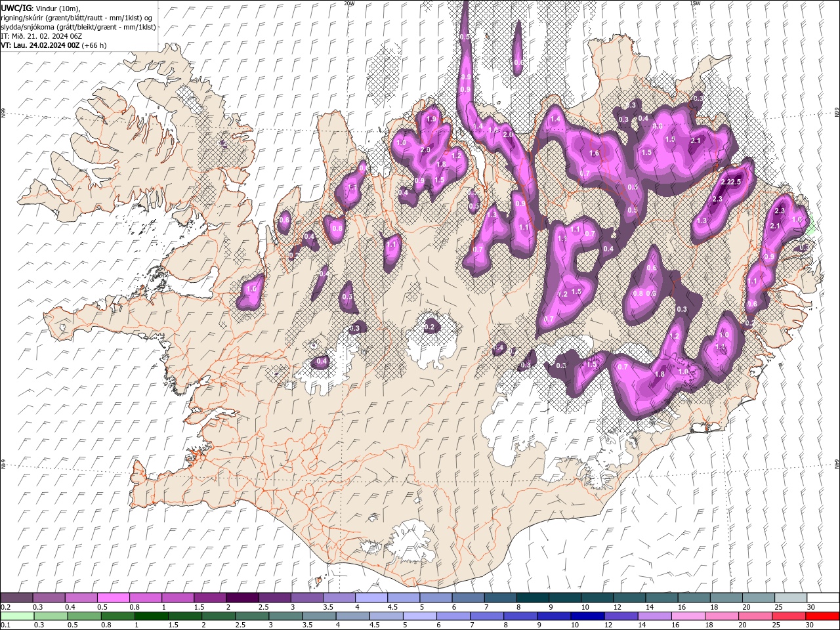This screenshot has height=630, width=840.
Task: Select the rain legend swatch labeled 0.3
Action: point(51,616)
